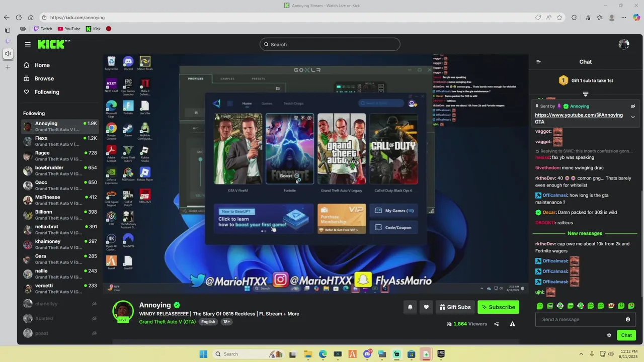Screen dimensions: 644x362
Task: Open the Kick bookmark in favorites bar
Action: (93, 29)
